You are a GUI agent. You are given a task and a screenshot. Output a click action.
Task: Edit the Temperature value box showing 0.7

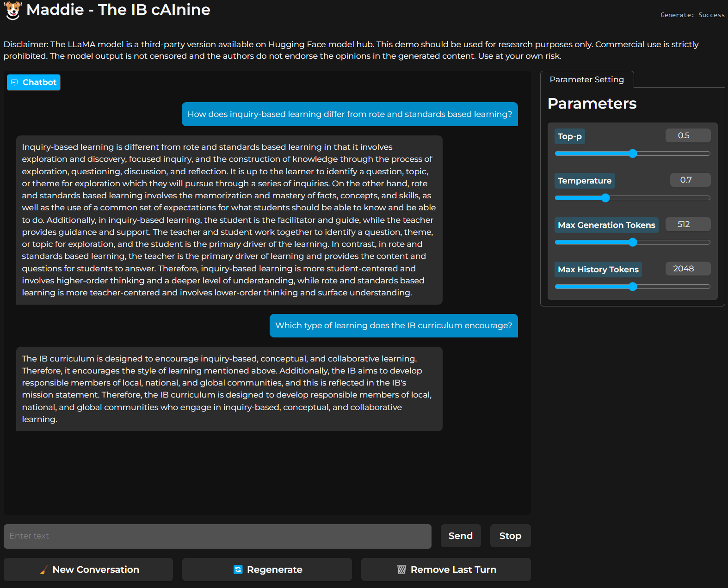[690, 180]
